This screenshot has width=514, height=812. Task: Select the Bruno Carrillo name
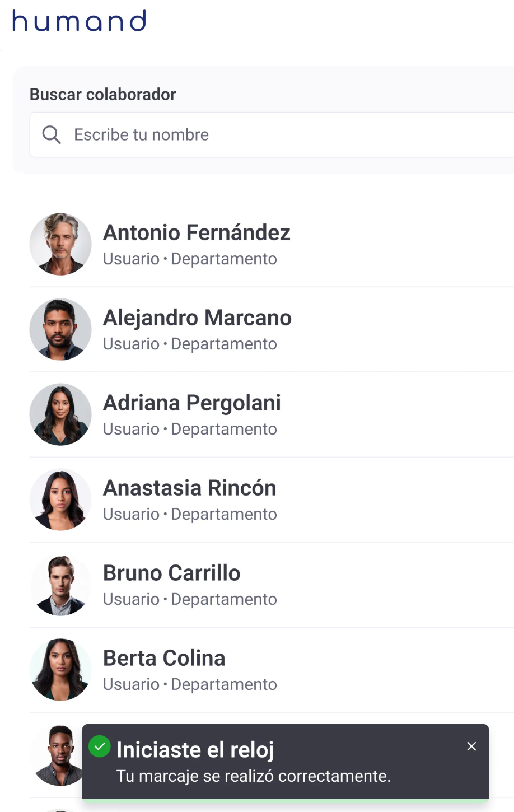coord(171,573)
